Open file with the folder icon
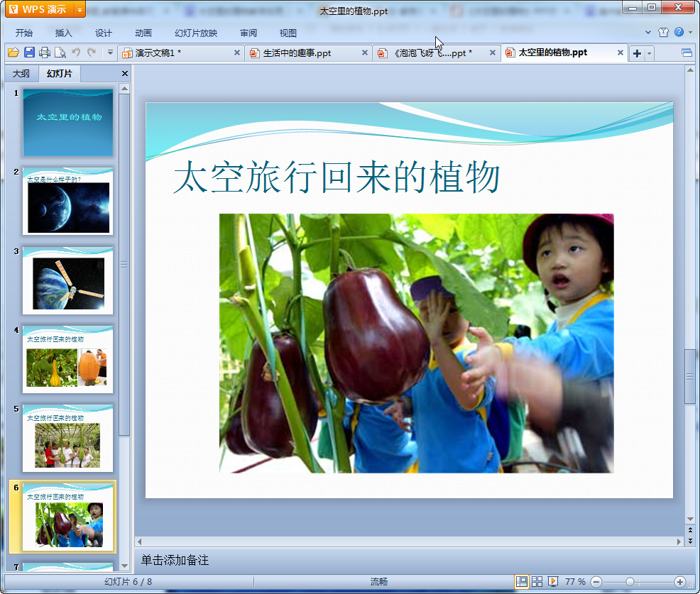The height and width of the screenshot is (594, 700). coord(13,53)
